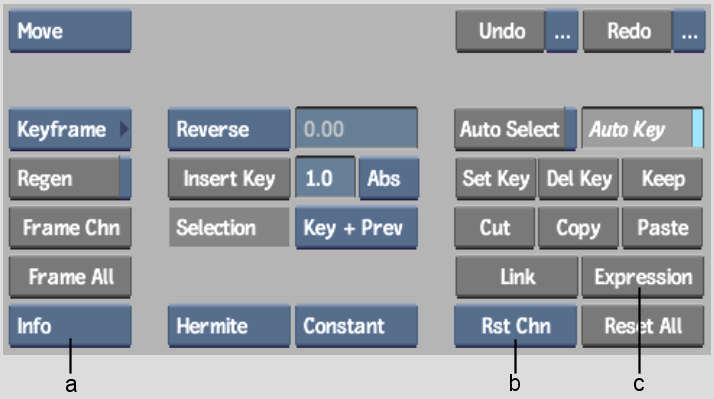714x399 pixels.
Task: Toggle the Regen button
Action: (70, 178)
